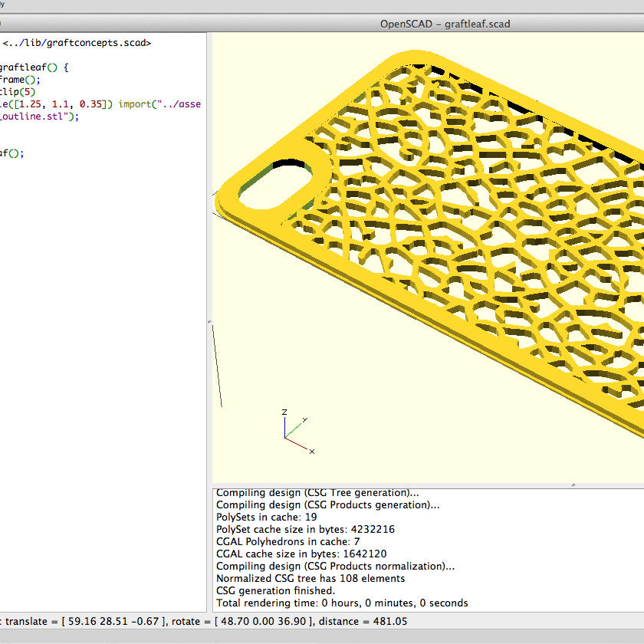Click the CSG generation finished log line
Image resolution: width=644 pixels, height=644 pixels.
pos(276,590)
